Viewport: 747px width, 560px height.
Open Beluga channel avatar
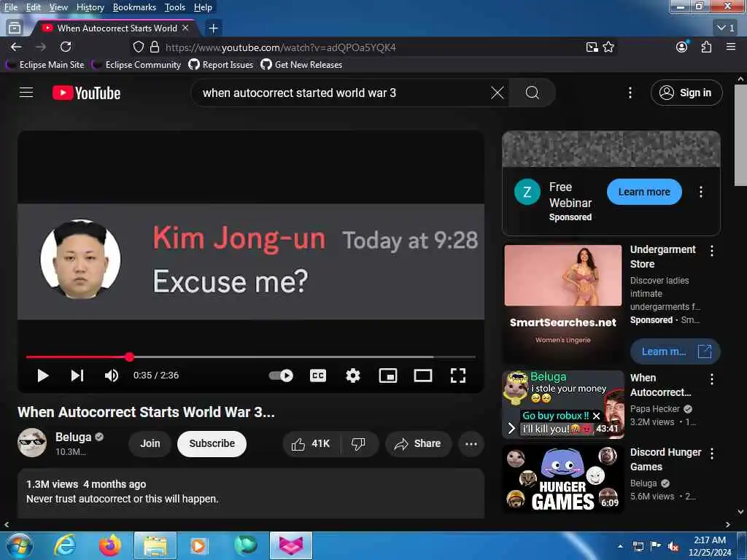pyautogui.click(x=32, y=443)
